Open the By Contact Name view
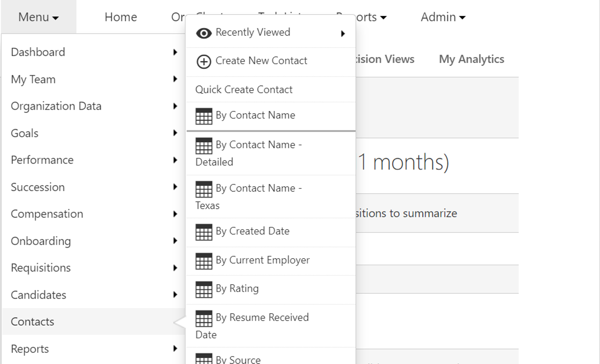600x364 pixels. pos(271,116)
